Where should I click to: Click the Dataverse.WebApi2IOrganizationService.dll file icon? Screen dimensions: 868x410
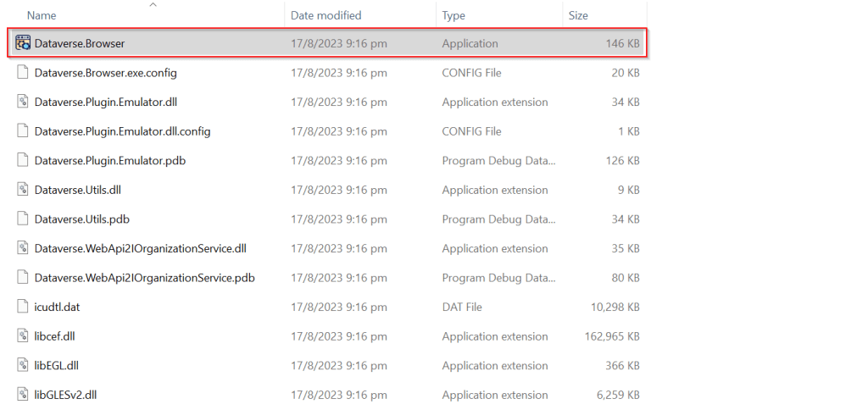[x=24, y=248]
